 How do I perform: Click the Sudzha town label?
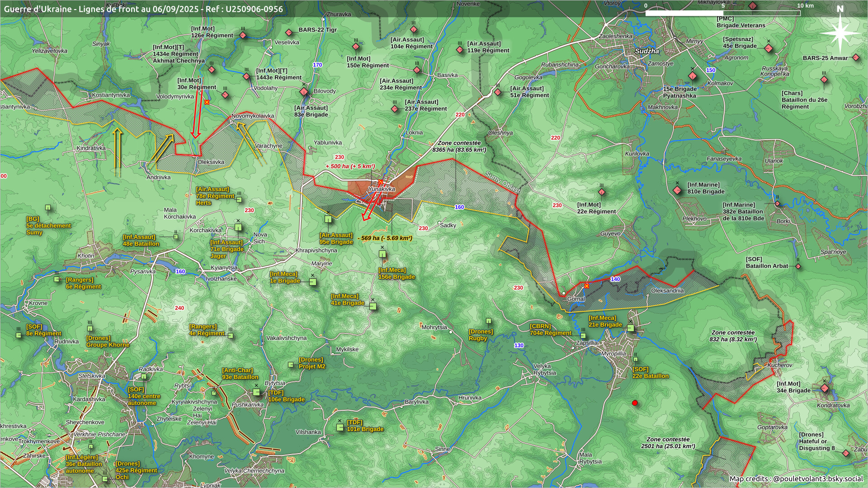(646, 51)
